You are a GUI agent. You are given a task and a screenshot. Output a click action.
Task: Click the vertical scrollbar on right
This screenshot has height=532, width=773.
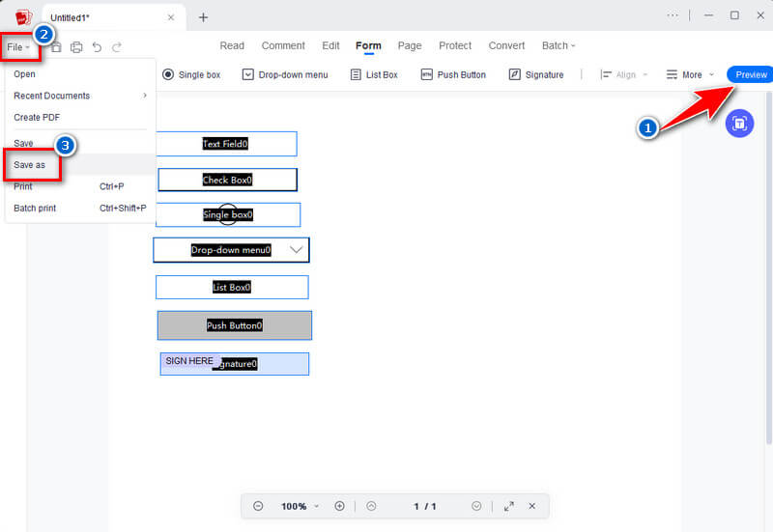pyautogui.click(x=769, y=266)
